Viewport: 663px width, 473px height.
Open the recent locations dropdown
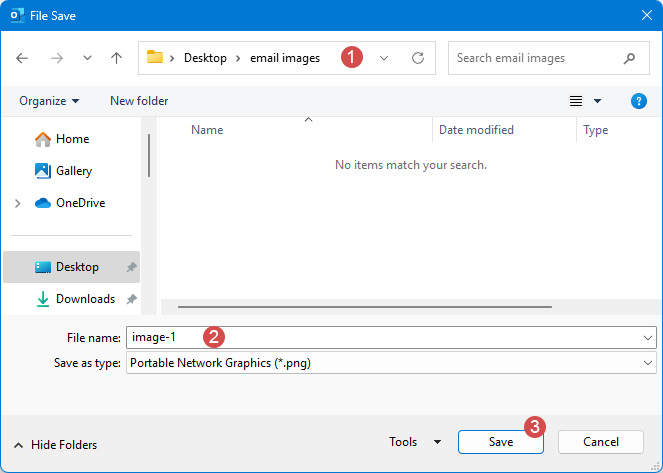[88, 58]
